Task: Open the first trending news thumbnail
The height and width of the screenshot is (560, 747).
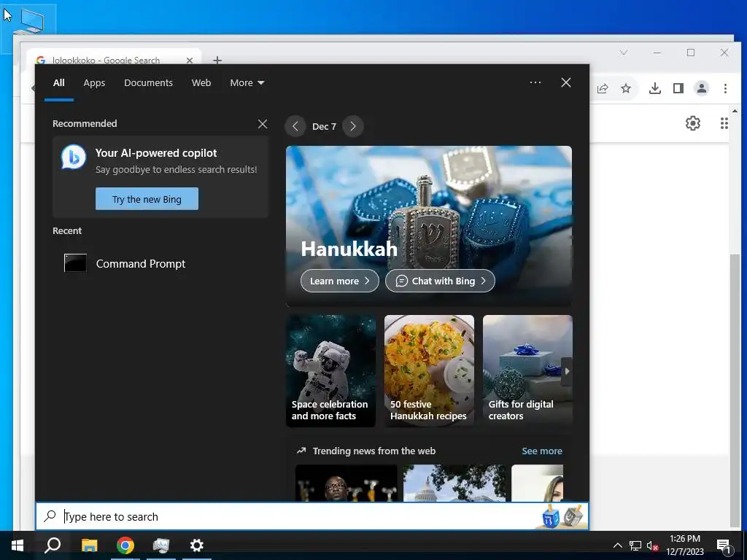Action: 347,483
